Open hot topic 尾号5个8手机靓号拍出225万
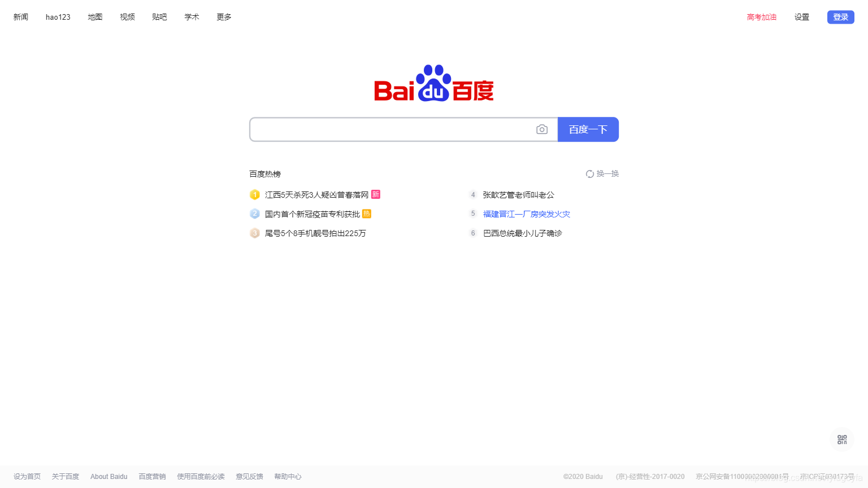This screenshot has width=868, height=488. (x=315, y=233)
